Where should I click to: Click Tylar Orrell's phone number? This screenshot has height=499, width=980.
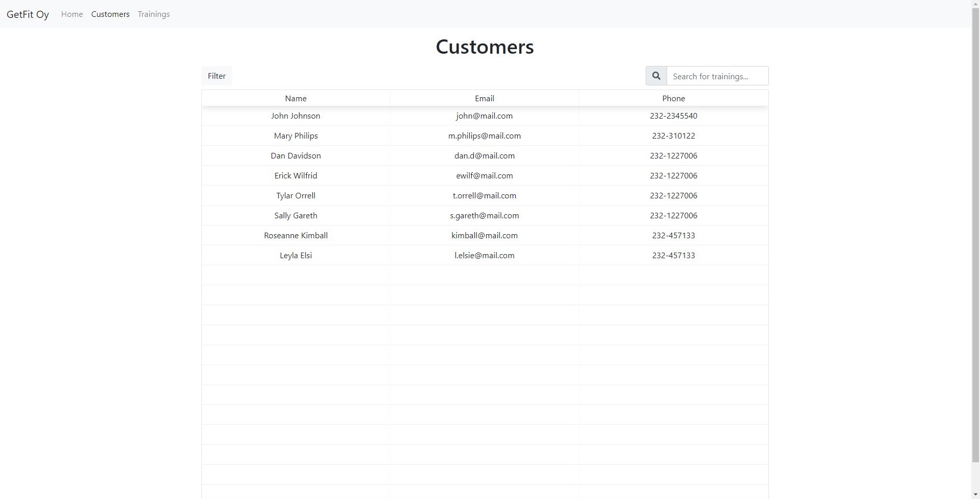(x=674, y=196)
